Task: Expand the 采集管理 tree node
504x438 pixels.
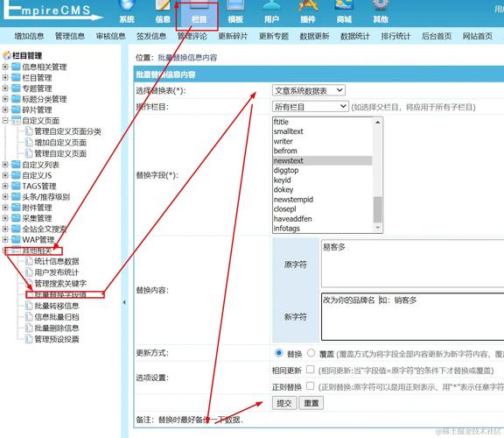Action: click(5, 218)
